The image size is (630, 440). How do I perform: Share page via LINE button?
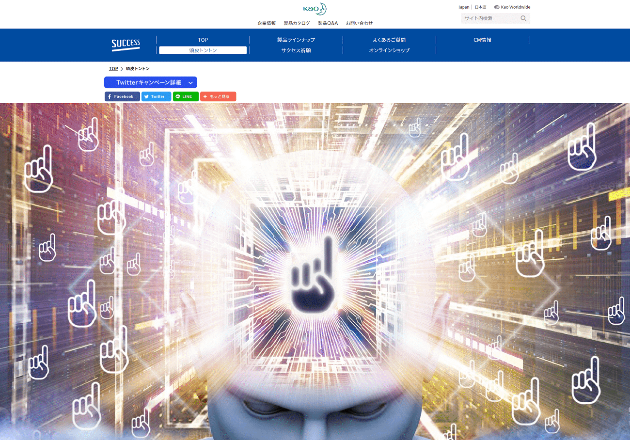point(185,96)
